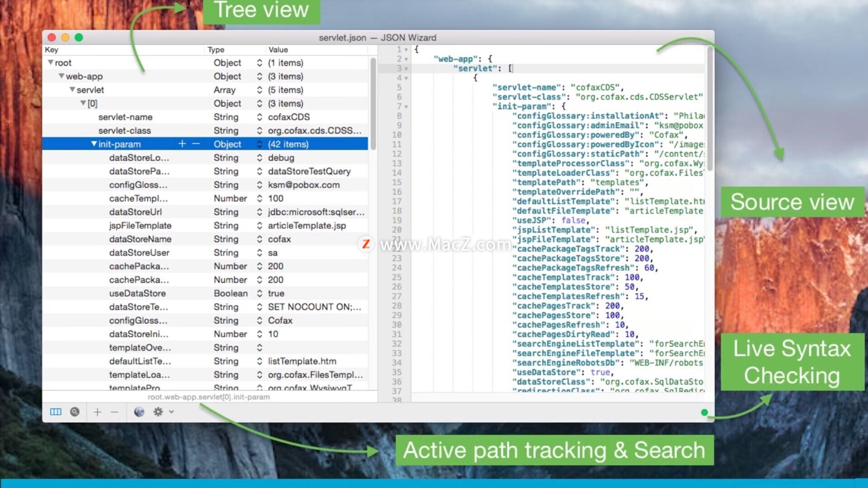Click "useJSP" line in source view

pos(551,220)
